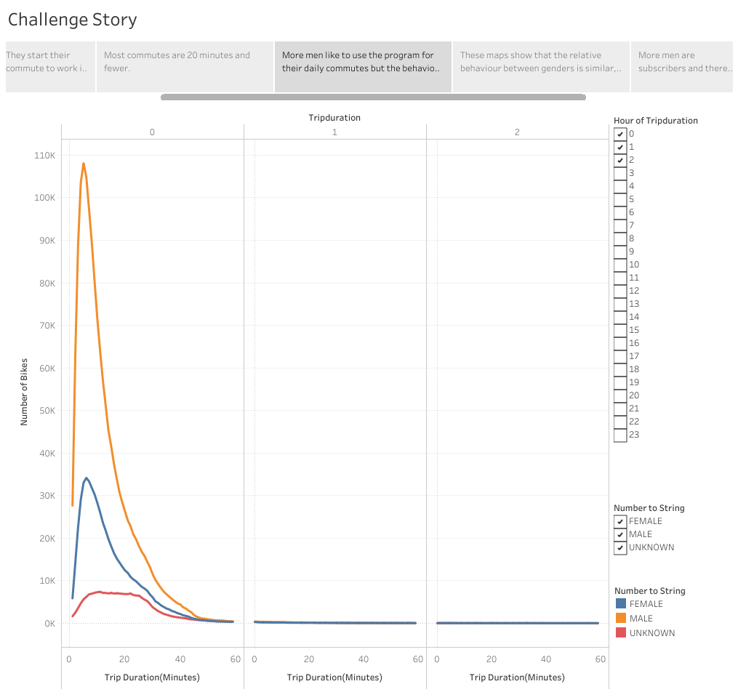
Task: Enable hour 12 filtering
Action: (620, 290)
